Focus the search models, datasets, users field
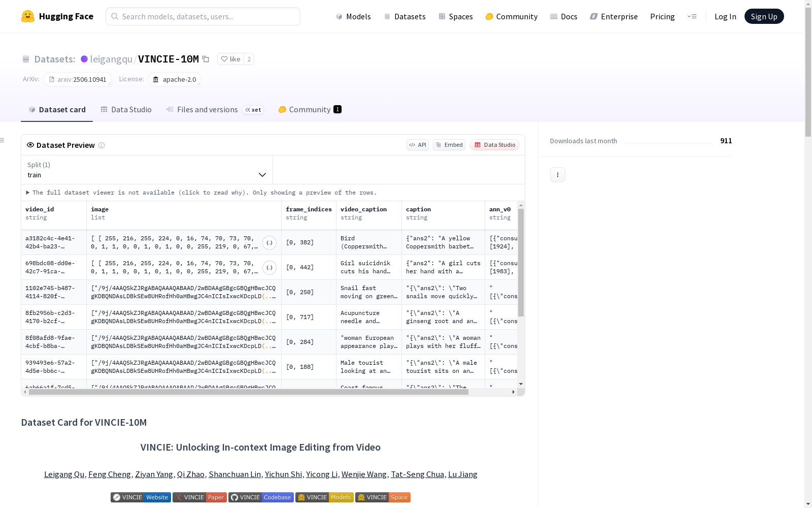Image resolution: width=812 pixels, height=508 pixels. [203, 16]
